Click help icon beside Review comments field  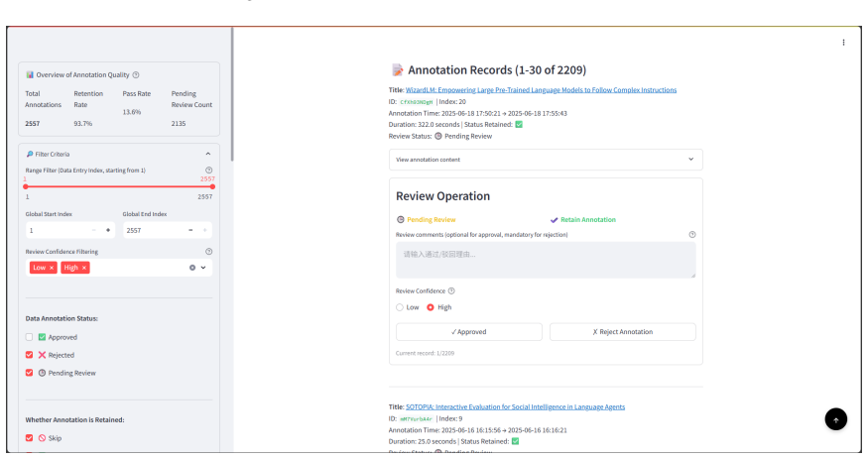point(692,235)
